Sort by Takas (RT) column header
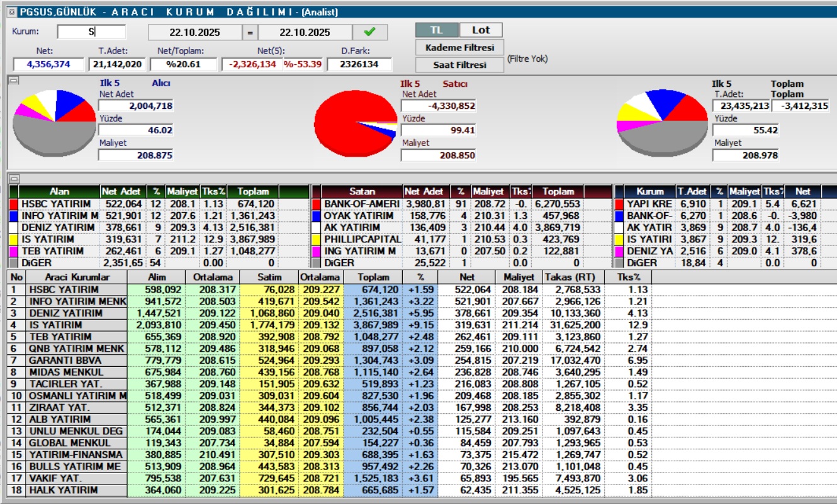 (571, 277)
